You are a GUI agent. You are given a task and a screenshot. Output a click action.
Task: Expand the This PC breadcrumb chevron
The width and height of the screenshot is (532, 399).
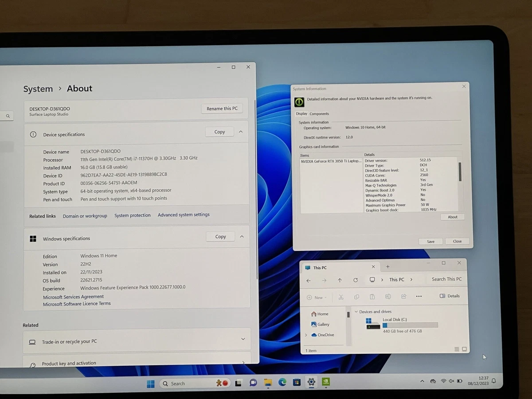(x=411, y=280)
